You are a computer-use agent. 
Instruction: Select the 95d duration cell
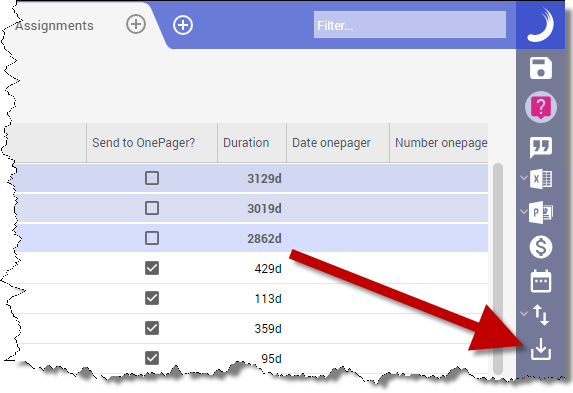pyautogui.click(x=252, y=358)
